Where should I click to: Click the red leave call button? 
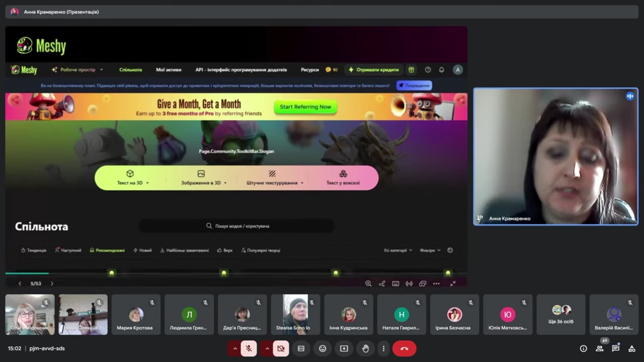click(x=404, y=348)
